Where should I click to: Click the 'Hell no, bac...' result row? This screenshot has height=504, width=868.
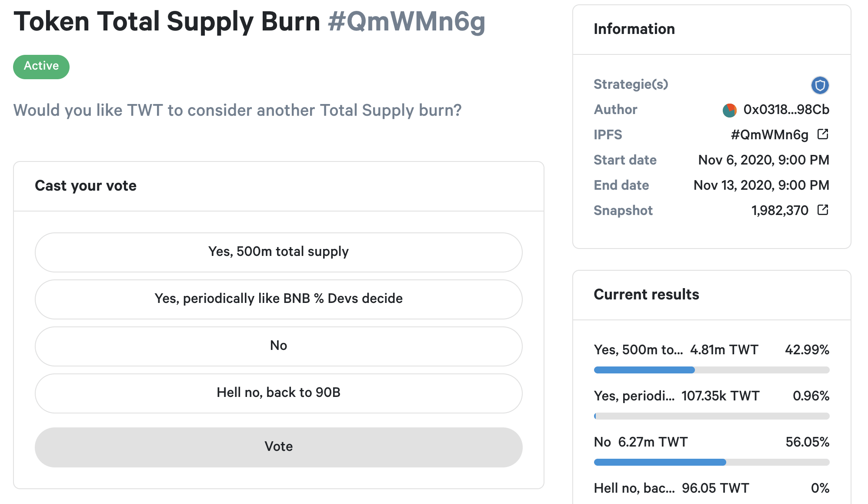tap(711, 488)
